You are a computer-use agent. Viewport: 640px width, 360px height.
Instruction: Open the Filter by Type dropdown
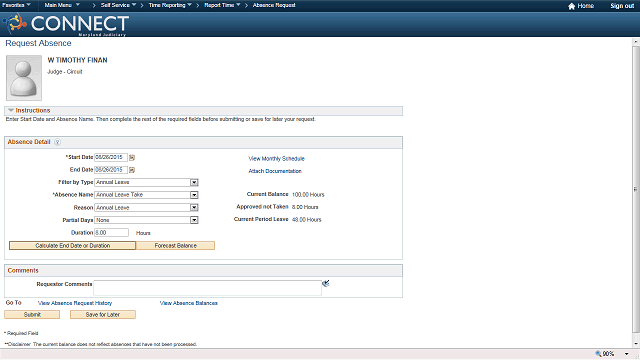click(x=194, y=182)
